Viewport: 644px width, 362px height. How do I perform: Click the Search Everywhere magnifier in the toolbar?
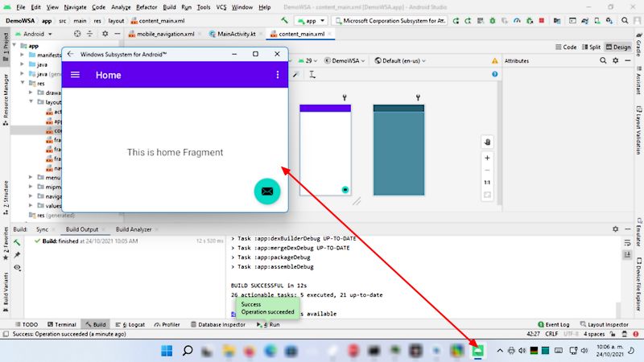(625, 21)
